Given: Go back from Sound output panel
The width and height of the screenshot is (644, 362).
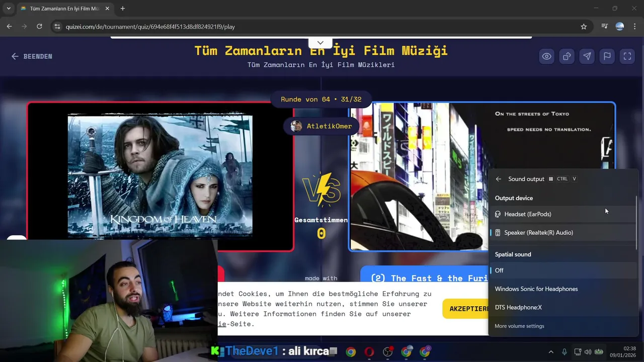Looking at the screenshot, I should 498,179.
